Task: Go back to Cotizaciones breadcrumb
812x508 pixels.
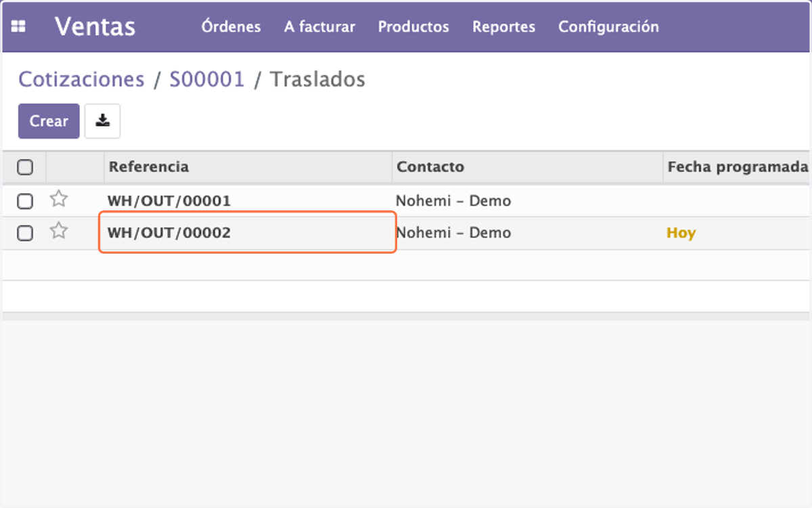Action: tap(81, 79)
